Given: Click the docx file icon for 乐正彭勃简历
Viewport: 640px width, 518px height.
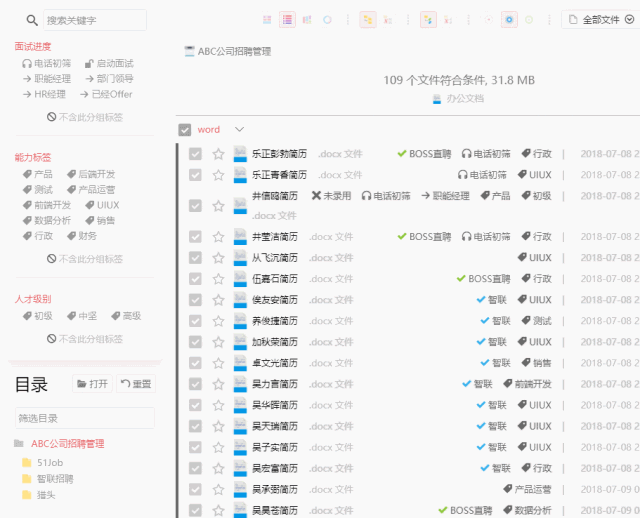Looking at the screenshot, I should (240, 154).
